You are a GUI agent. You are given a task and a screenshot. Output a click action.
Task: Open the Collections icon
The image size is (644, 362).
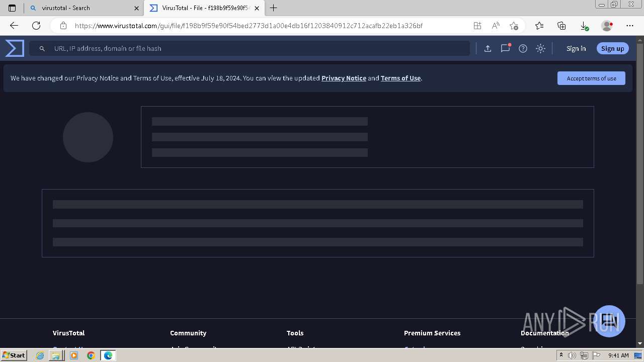pyautogui.click(x=561, y=26)
